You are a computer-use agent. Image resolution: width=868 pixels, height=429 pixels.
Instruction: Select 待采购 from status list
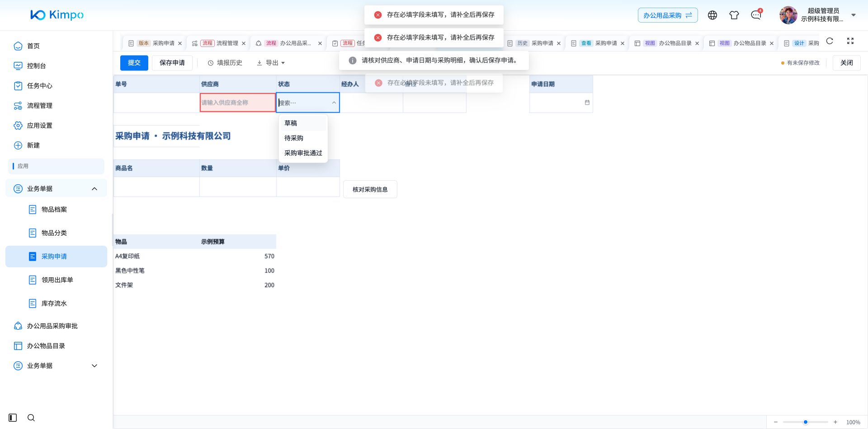pyautogui.click(x=303, y=138)
